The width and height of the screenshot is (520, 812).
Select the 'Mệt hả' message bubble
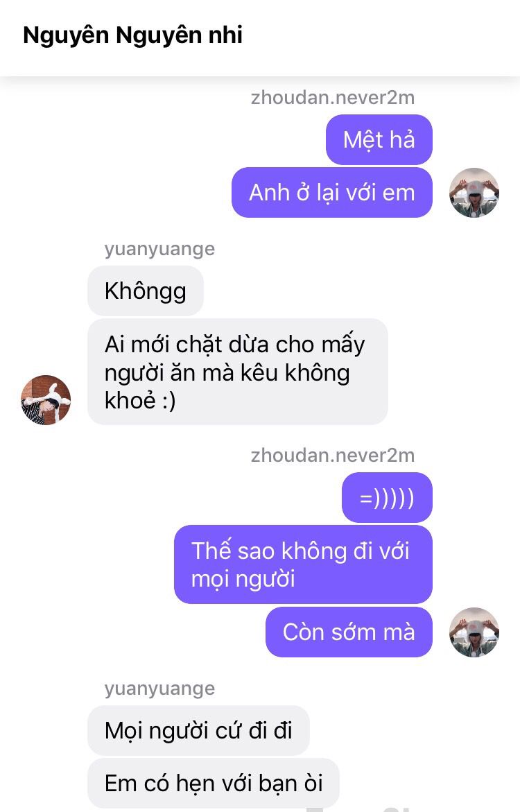click(379, 140)
